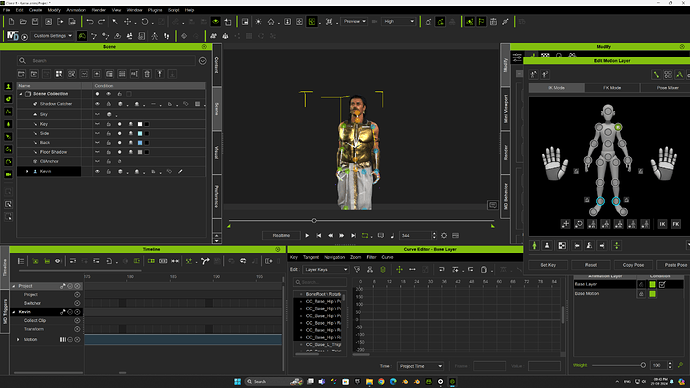
Task: Open project via the folder icon
Action: point(23,22)
